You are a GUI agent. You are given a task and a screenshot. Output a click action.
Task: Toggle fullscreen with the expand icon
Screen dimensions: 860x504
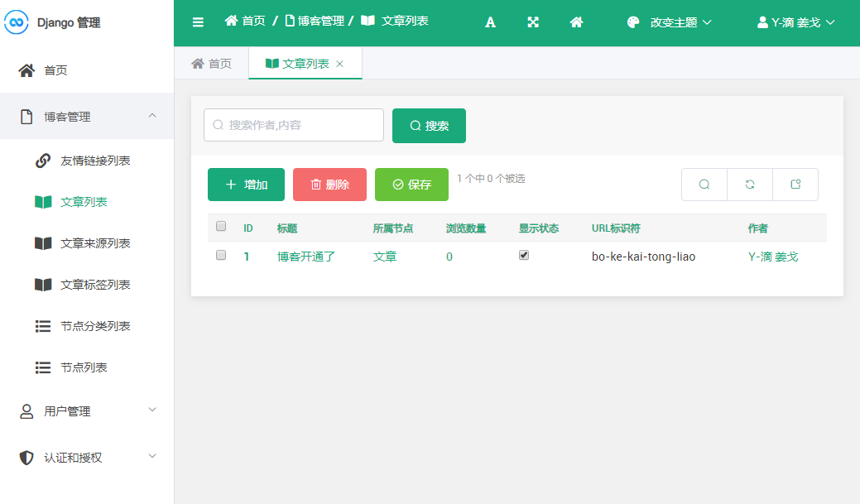click(x=533, y=22)
